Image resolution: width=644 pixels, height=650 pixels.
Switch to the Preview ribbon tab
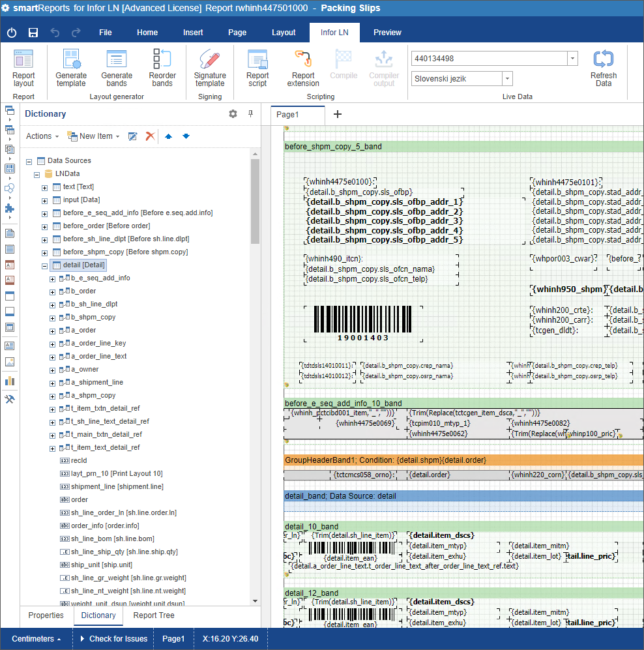[387, 33]
